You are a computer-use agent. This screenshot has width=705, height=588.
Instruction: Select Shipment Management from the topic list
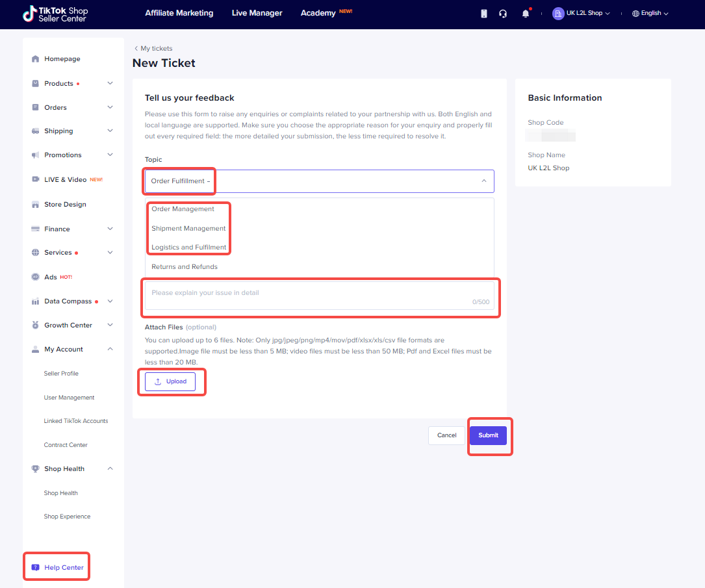click(188, 228)
